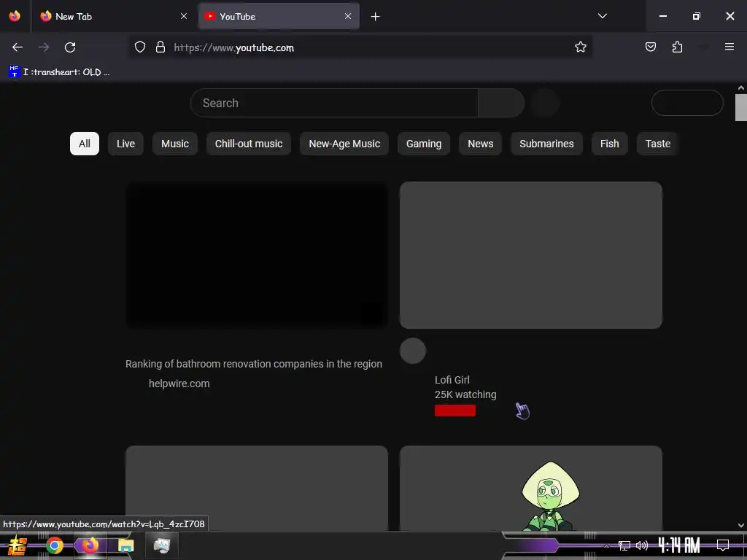
Task: Click the Firefox taskbar icon
Action: coord(90,545)
